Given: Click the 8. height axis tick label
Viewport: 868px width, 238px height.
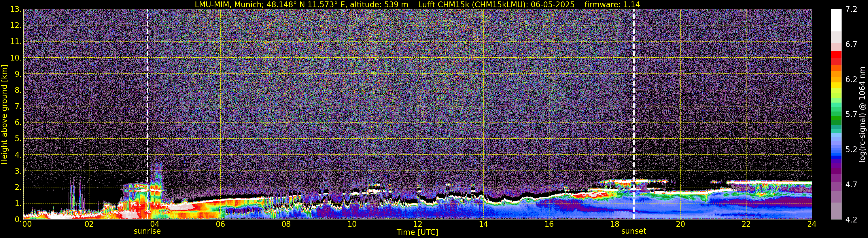Looking at the screenshot, I should (x=18, y=90).
